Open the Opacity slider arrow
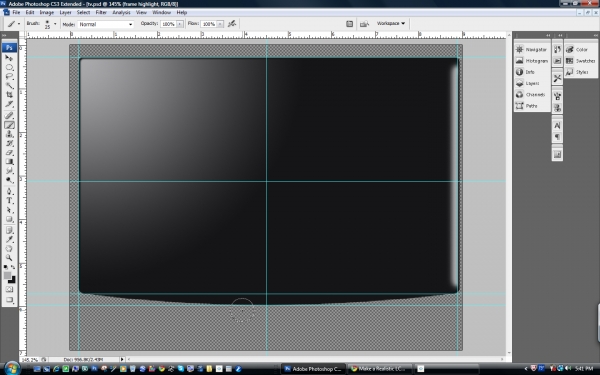Screen dimensions: 600x375 click(x=179, y=24)
